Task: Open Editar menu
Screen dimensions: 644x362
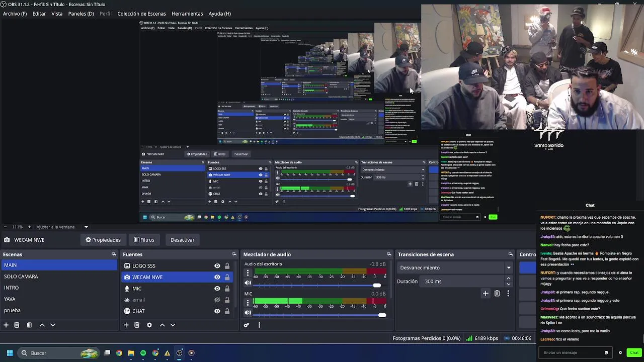Action: coord(39,14)
